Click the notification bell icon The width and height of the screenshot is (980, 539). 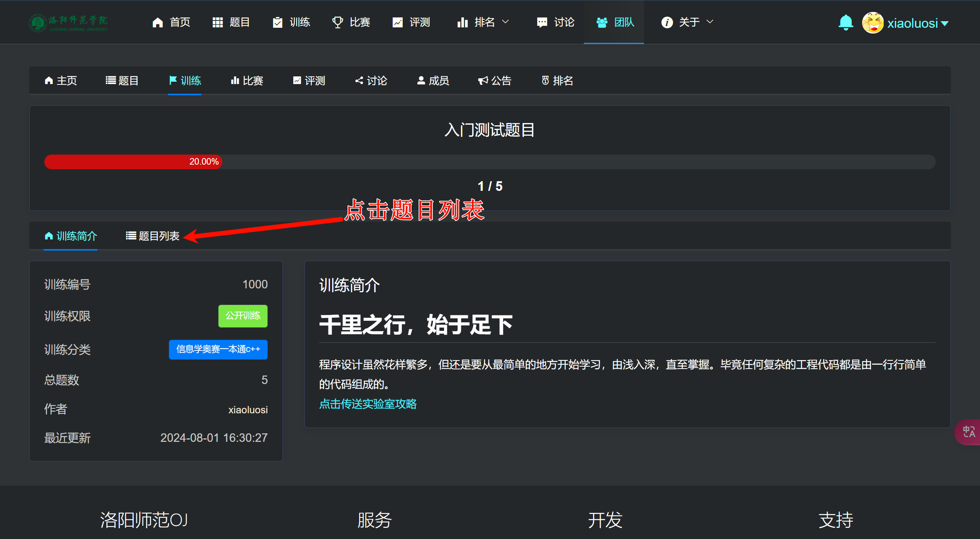pos(846,22)
